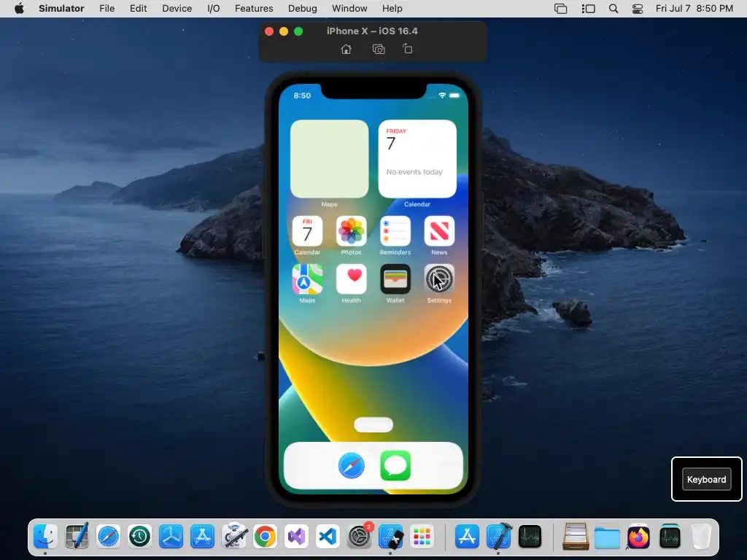Open the iPhone Settings app

click(439, 279)
